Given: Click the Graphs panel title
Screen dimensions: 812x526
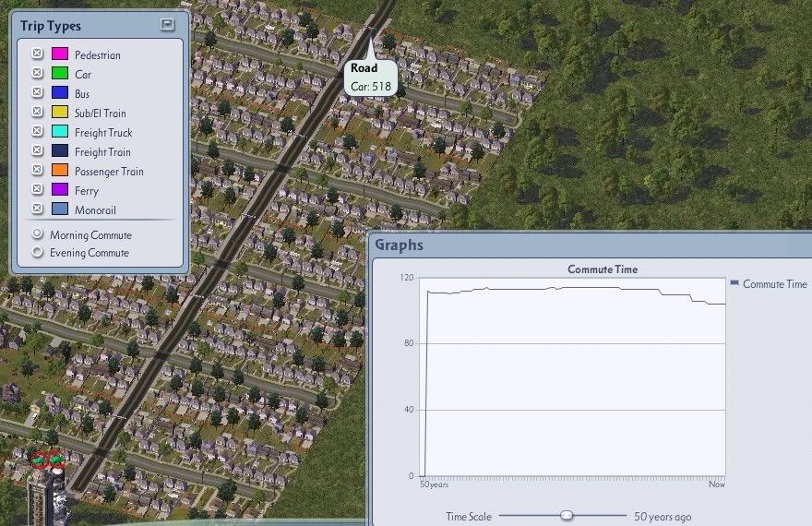Looking at the screenshot, I should 399,245.
